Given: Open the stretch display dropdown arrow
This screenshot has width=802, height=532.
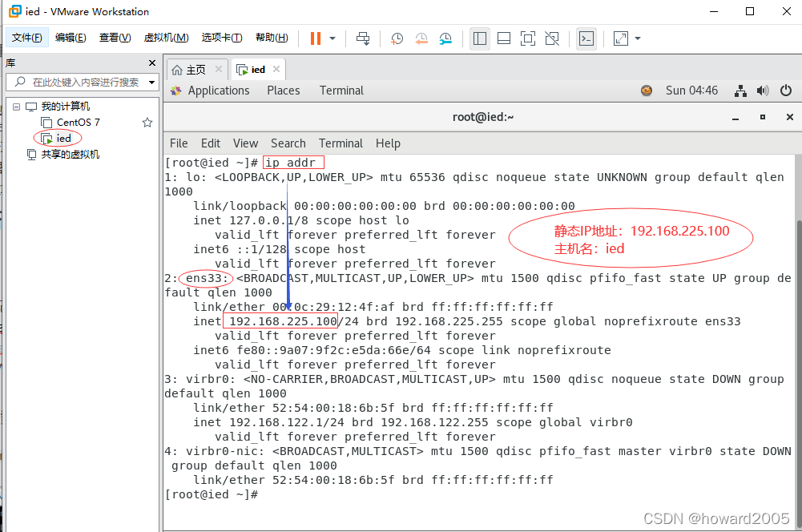Looking at the screenshot, I should tap(637, 38).
